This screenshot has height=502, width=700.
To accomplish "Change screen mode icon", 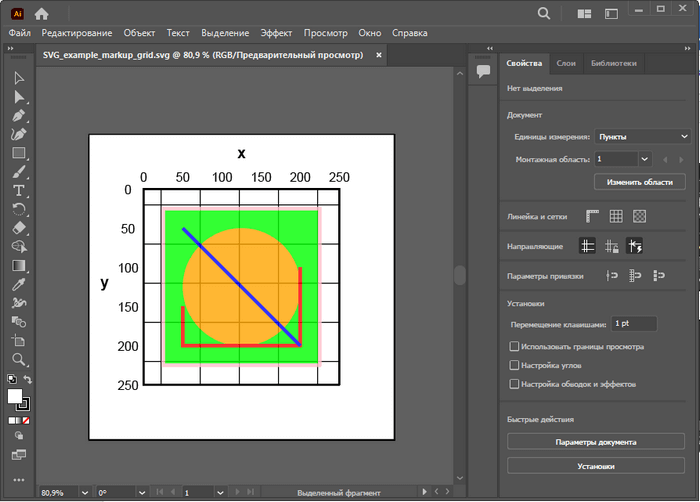I will pyautogui.click(x=19, y=455).
